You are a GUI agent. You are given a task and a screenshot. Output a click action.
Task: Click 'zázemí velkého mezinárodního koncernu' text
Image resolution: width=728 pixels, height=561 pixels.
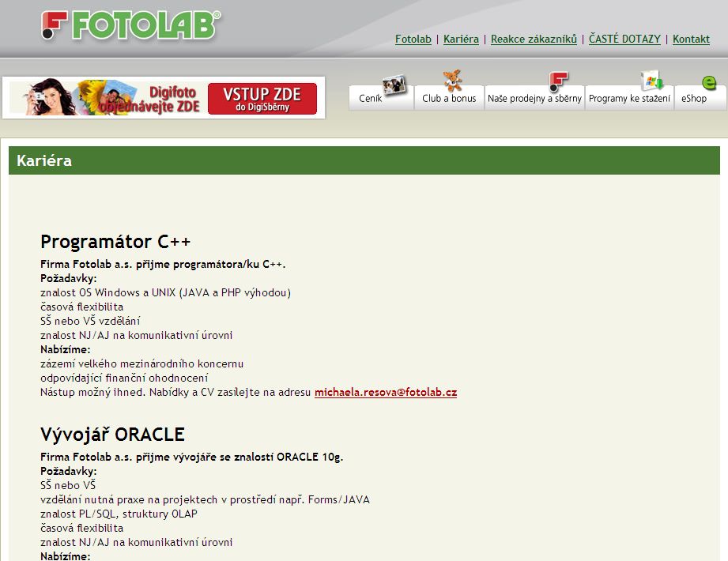142,363
